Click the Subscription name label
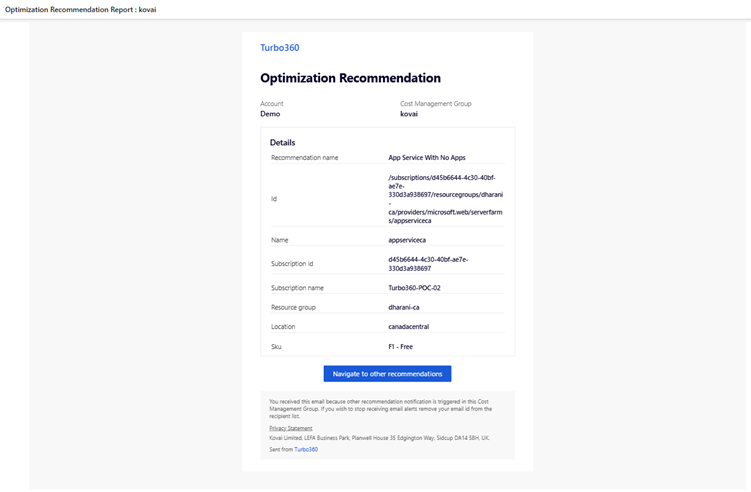This screenshot has height=492, width=751. pyautogui.click(x=297, y=288)
